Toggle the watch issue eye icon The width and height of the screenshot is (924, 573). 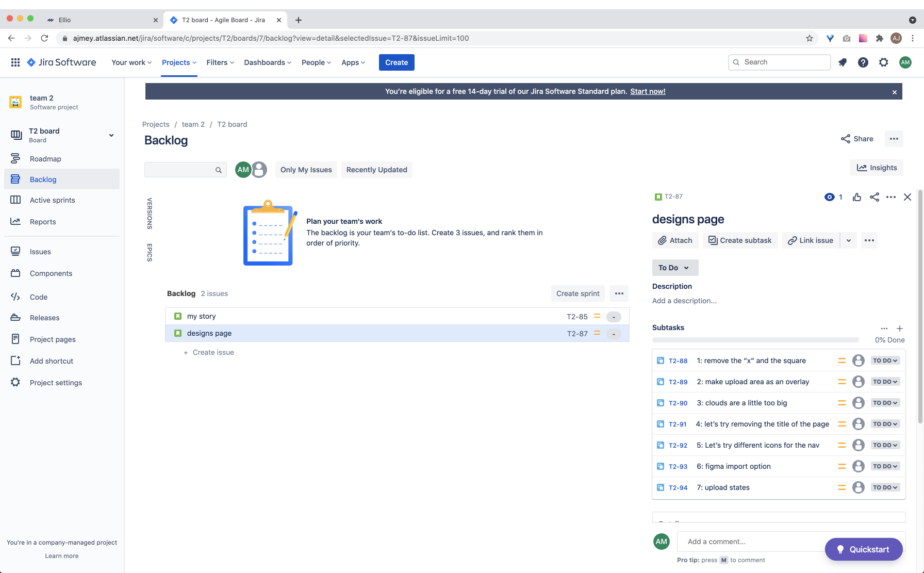click(x=829, y=197)
